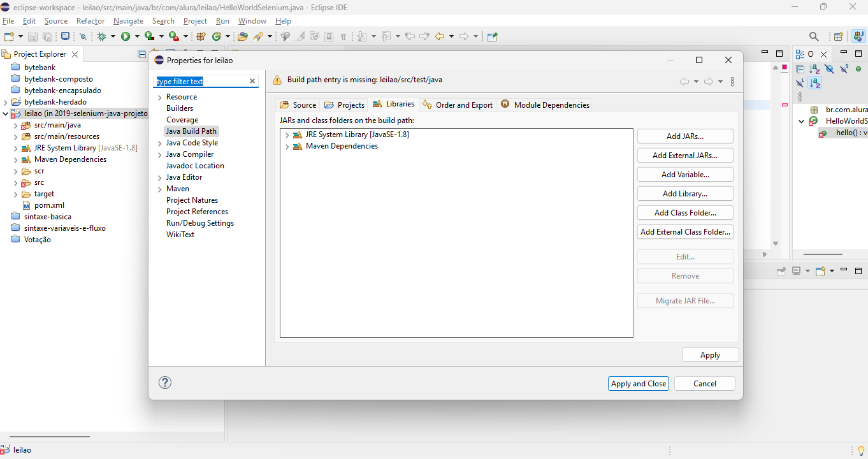Click the Add JARs... button

pos(685,136)
